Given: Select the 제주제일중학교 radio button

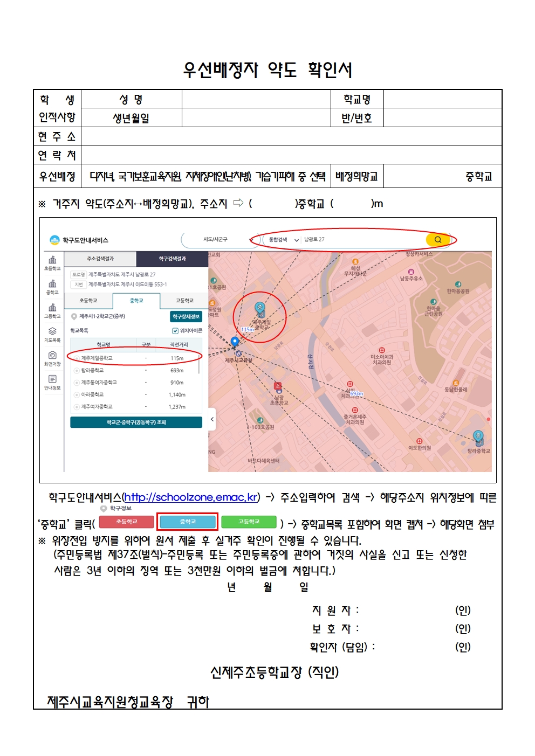Looking at the screenshot, I should point(77,358).
